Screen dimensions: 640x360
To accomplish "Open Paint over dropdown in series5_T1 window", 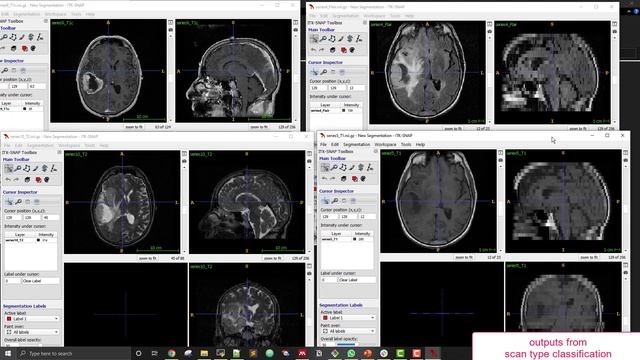I will point(349,331).
